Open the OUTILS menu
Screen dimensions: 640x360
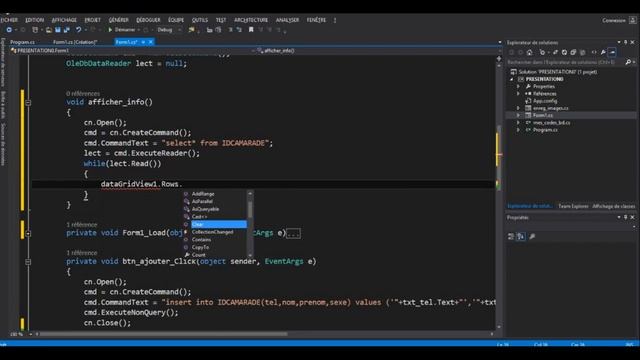click(x=200, y=20)
